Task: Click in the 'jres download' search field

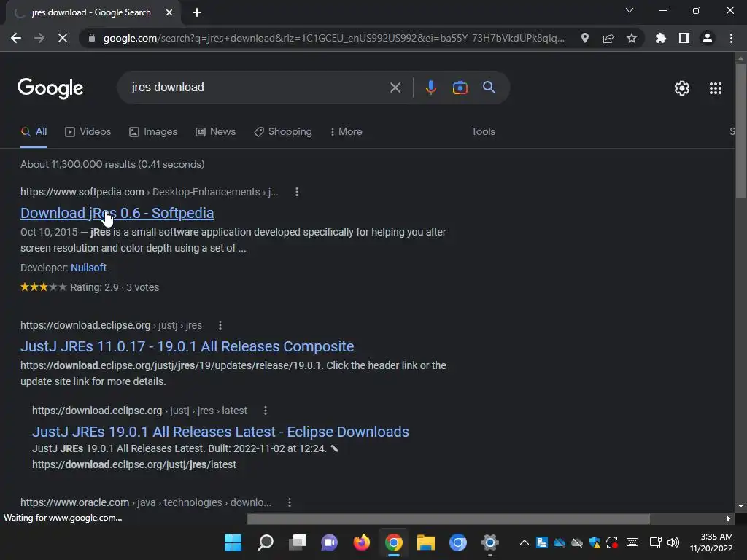Action: 258,87
